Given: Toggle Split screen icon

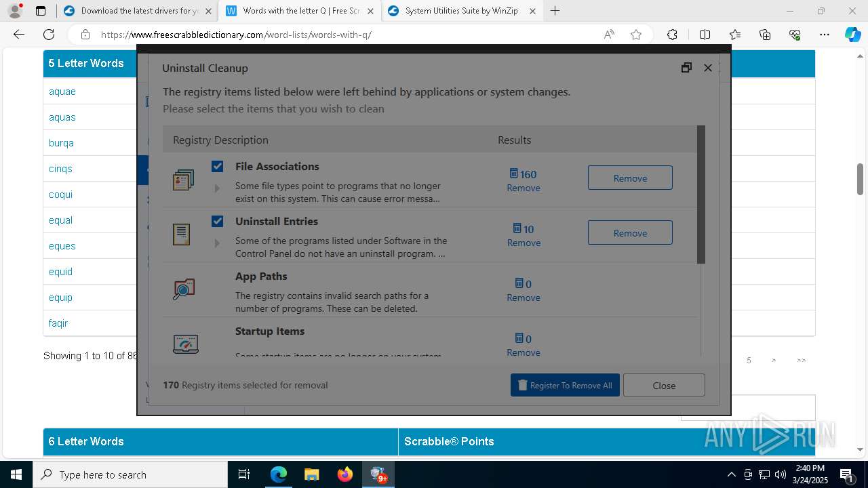Looking at the screenshot, I should pyautogui.click(x=705, y=35).
